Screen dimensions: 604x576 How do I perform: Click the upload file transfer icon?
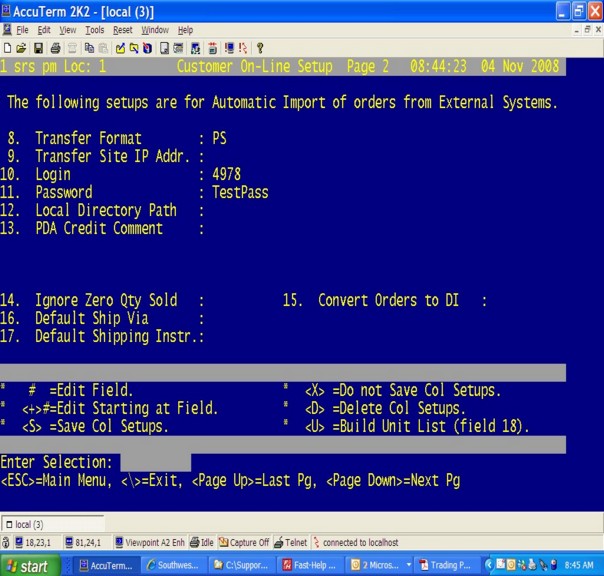(x=120, y=48)
